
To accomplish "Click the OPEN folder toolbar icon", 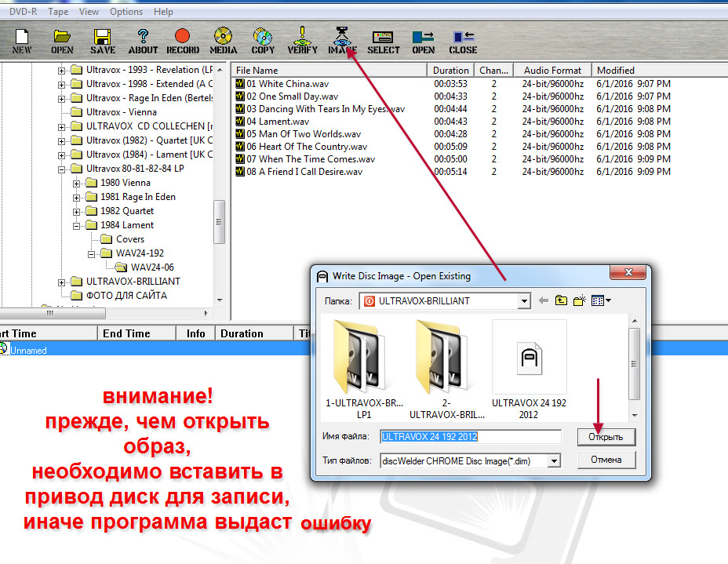I will tap(62, 42).
